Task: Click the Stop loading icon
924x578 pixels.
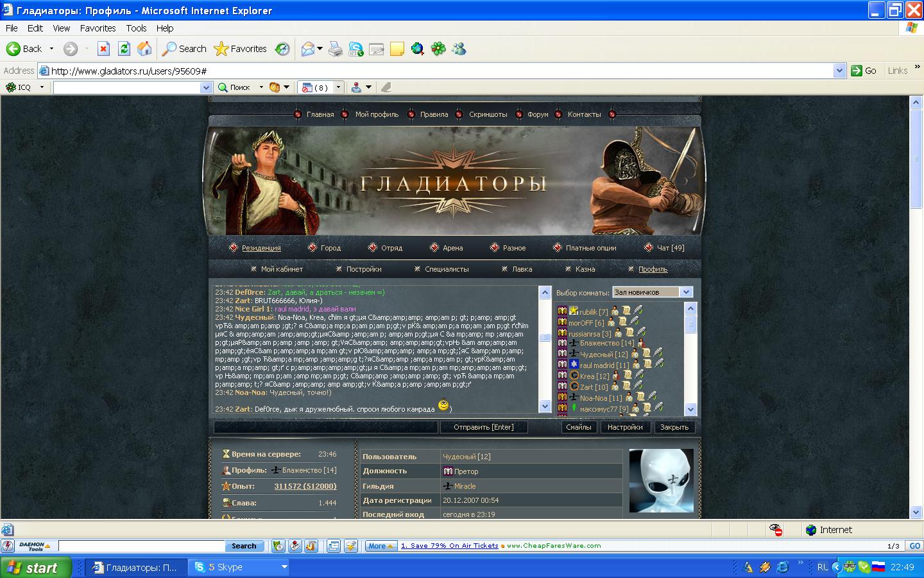Action: 103,49
